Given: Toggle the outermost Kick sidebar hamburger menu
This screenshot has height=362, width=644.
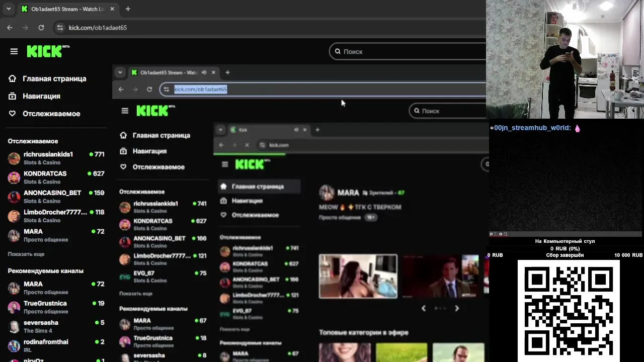Looking at the screenshot, I should (x=14, y=51).
